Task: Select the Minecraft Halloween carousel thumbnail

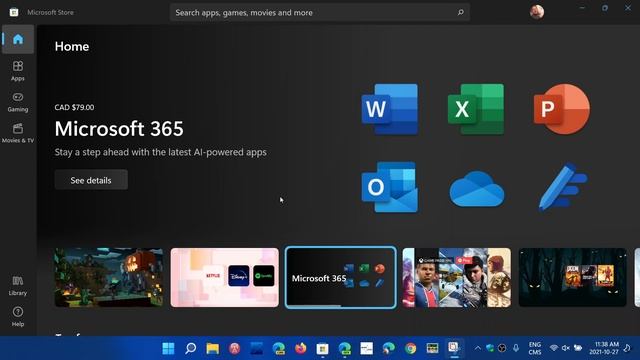Action: coord(109,278)
